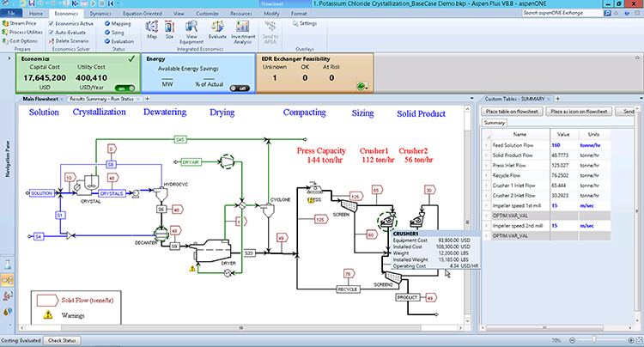
Task: Toggle Economics Active checkbox
Action: (x=52, y=24)
